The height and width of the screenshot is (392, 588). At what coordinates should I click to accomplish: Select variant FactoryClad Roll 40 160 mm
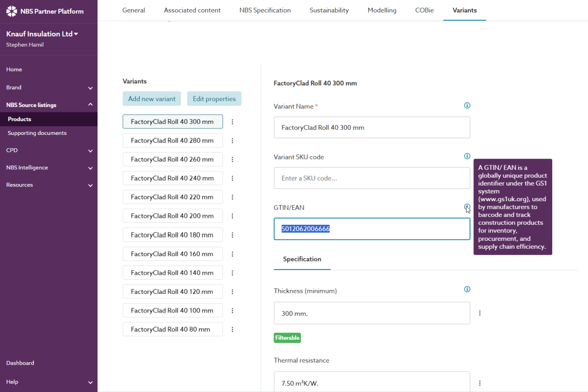(172, 254)
